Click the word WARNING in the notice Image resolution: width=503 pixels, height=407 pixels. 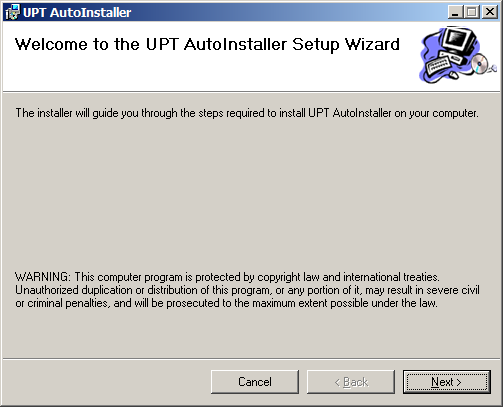[42, 277]
